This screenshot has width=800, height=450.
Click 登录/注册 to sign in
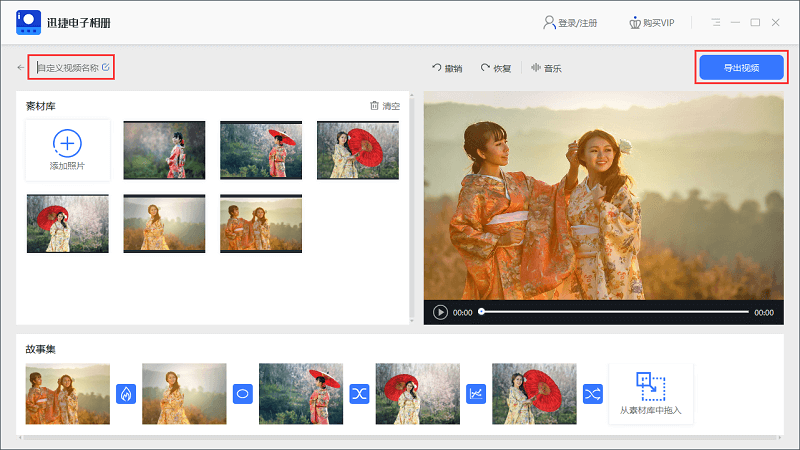click(x=570, y=22)
